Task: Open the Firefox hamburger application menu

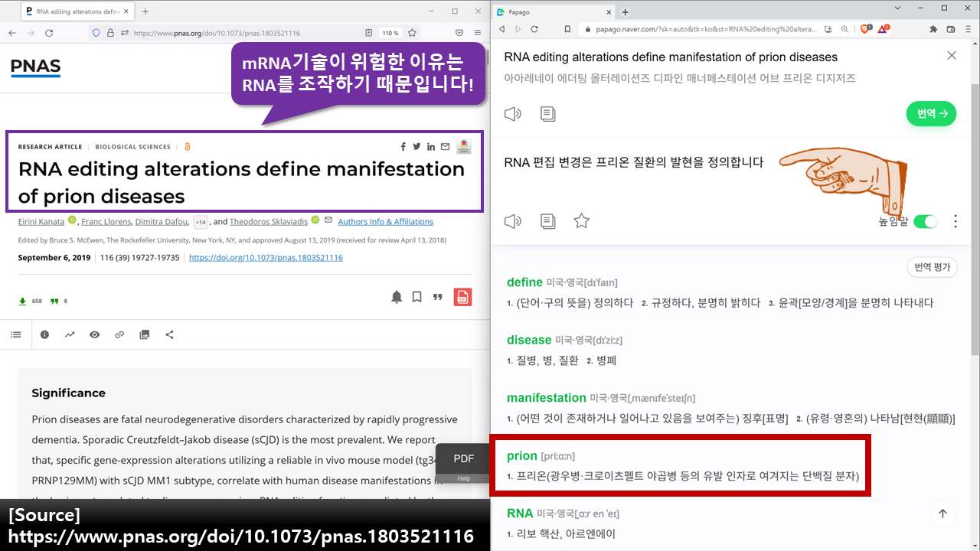Action: [x=478, y=33]
